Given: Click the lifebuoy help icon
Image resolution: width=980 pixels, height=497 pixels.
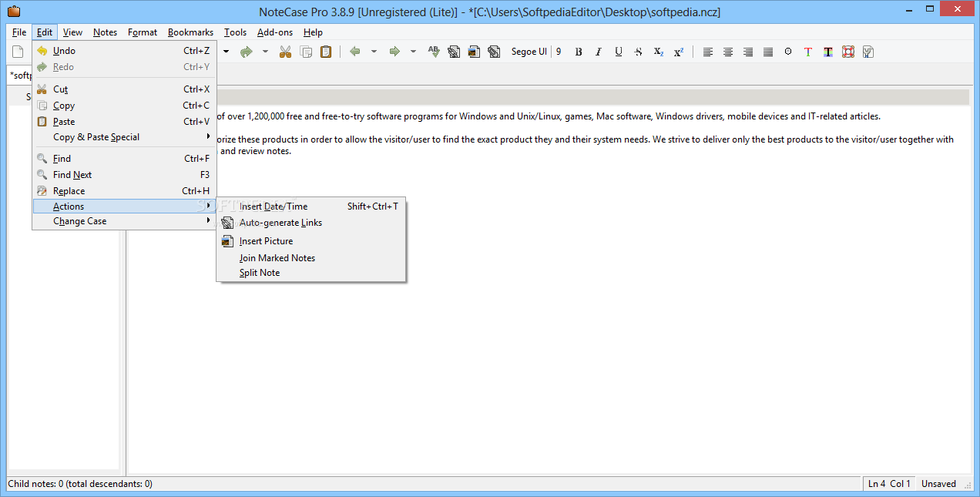Looking at the screenshot, I should point(848,52).
